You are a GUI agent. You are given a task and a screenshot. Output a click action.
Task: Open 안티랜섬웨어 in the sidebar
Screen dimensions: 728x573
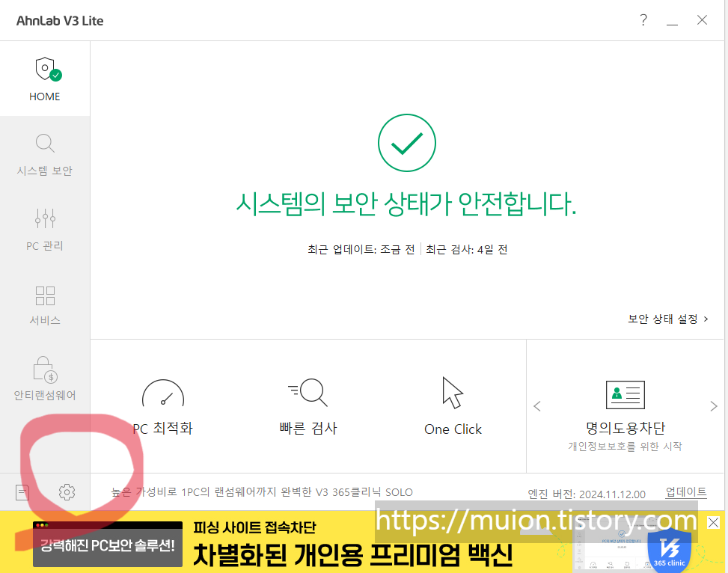coord(45,379)
